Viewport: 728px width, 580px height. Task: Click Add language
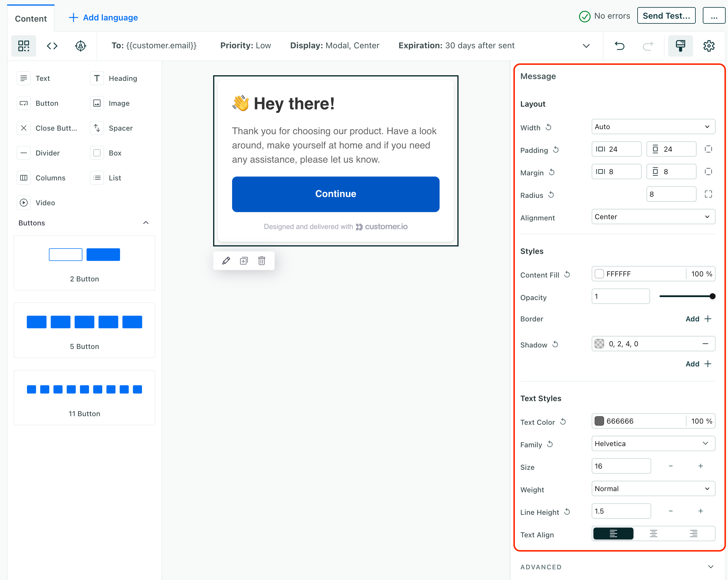coord(103,17)
